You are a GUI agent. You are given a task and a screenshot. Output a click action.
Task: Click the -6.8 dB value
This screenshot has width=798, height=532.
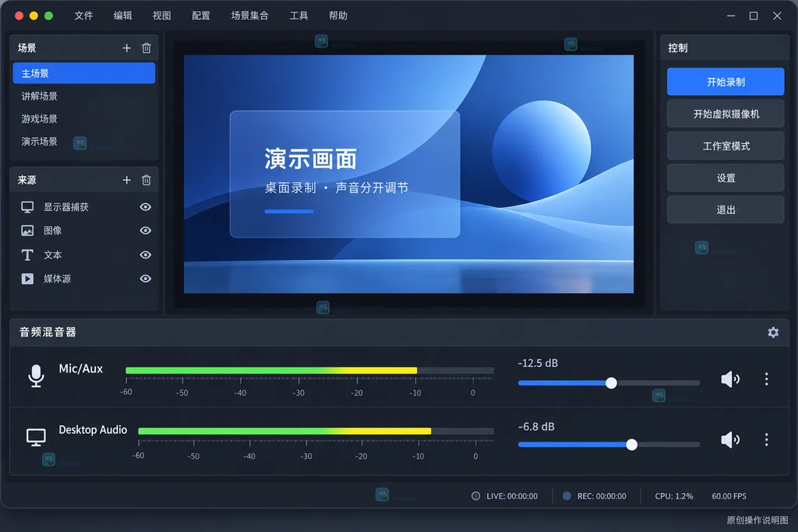[x=536, y=427]
